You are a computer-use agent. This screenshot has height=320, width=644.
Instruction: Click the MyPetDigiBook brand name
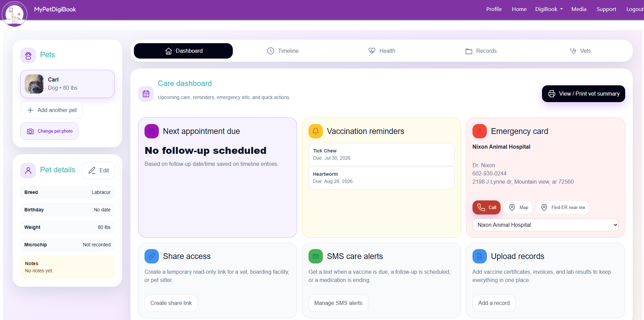(x=55, y=9)
